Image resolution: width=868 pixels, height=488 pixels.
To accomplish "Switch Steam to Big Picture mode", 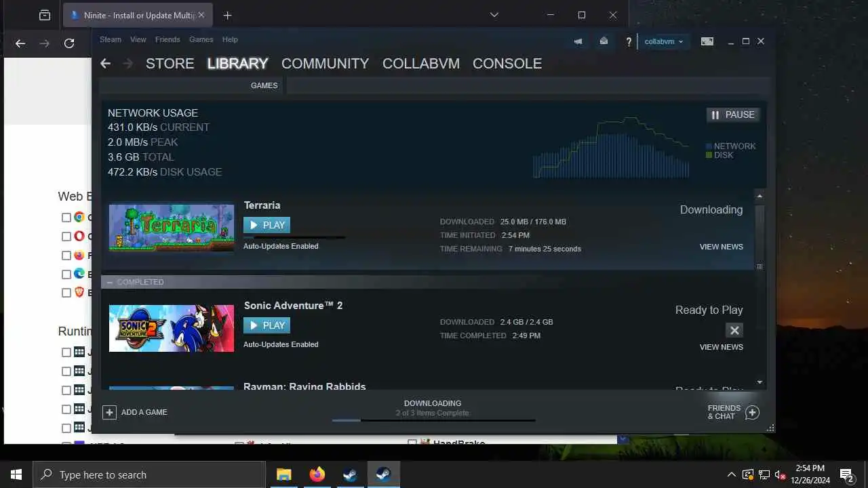I will [x=707, y=41].
